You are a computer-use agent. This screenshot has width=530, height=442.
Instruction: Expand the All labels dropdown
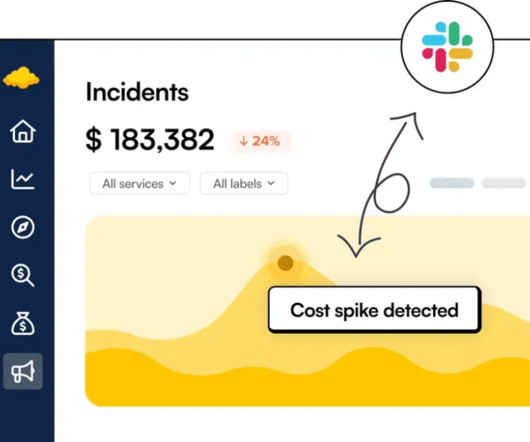[244, 183]
